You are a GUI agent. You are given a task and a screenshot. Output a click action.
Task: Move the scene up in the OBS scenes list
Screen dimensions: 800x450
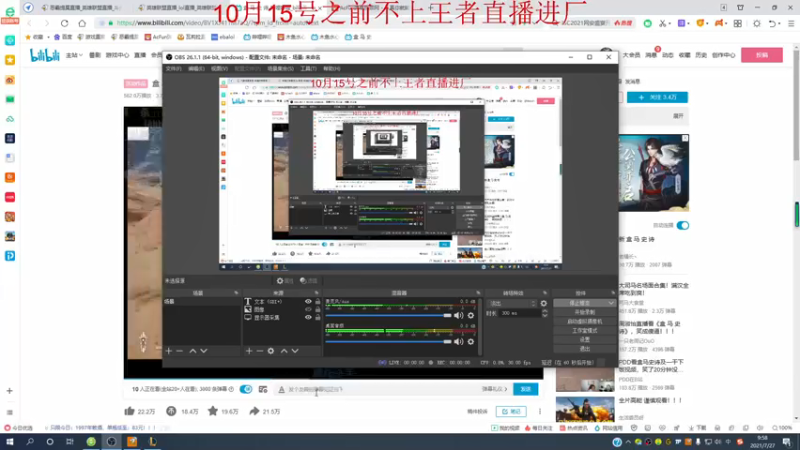(193, 351)
